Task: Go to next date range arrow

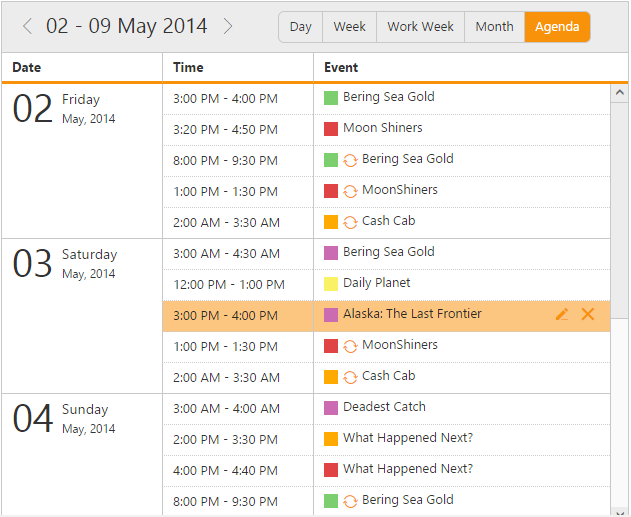Action: point(228,27)
